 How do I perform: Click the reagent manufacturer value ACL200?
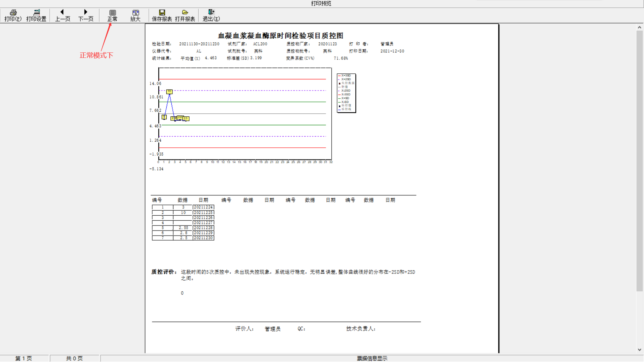260,44
